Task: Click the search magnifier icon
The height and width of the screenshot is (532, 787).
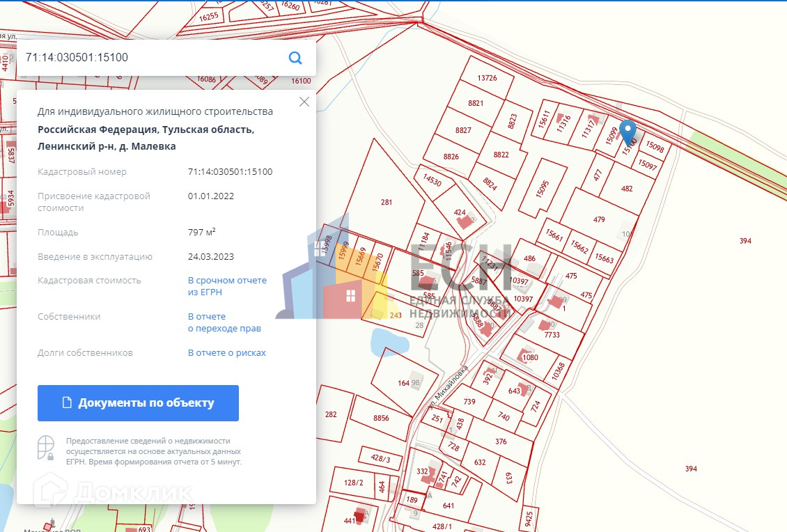Action: [x=295, y=58]
